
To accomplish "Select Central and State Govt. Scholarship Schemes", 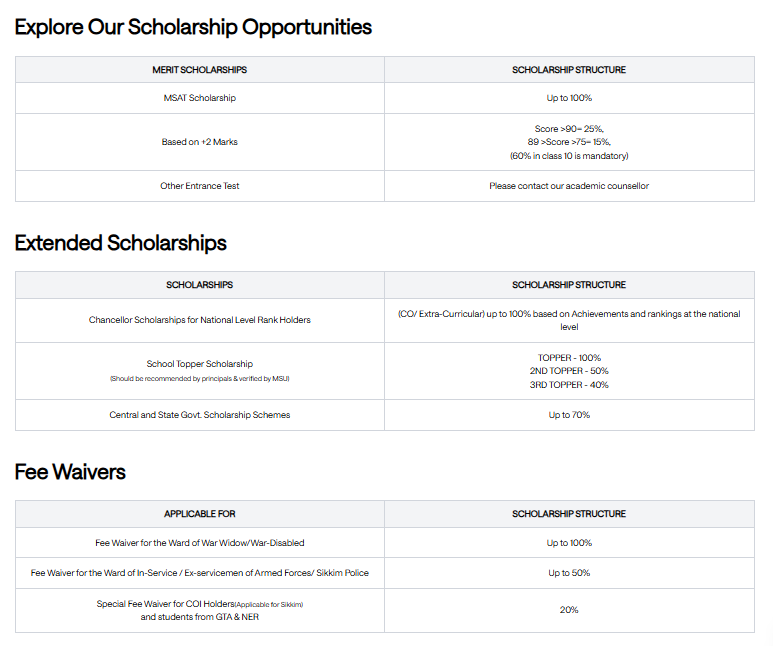I will (x=200, y=415).
